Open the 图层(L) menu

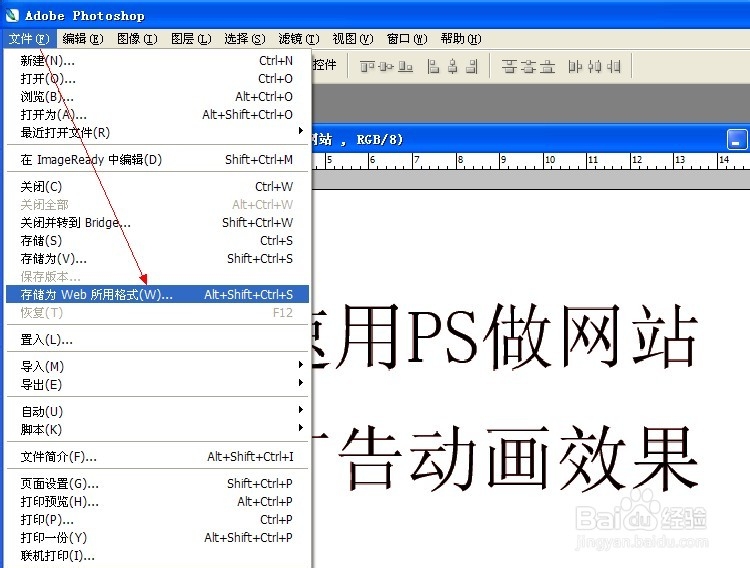(191, 39)
